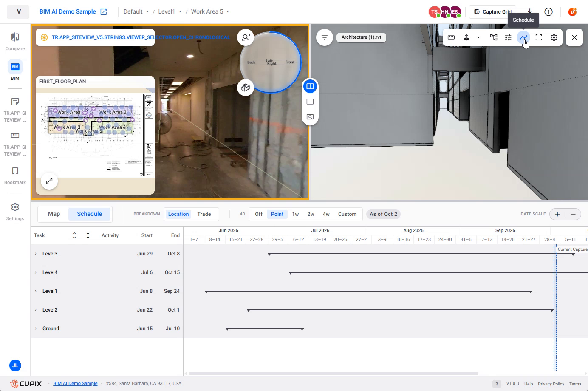The image size is (588, 391).
Task: Click the search-view icon on the photo panel
Action: [246, 37]
